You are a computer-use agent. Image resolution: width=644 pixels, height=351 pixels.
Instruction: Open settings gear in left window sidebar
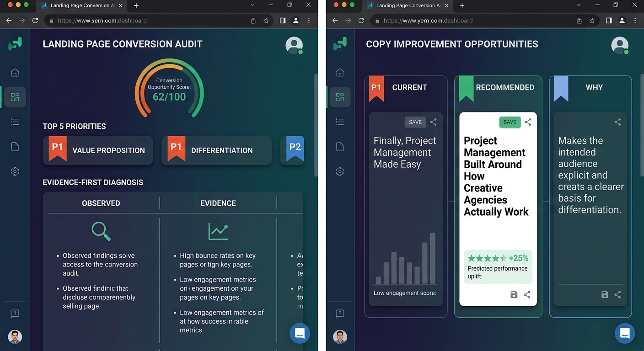tap(15, 171)
